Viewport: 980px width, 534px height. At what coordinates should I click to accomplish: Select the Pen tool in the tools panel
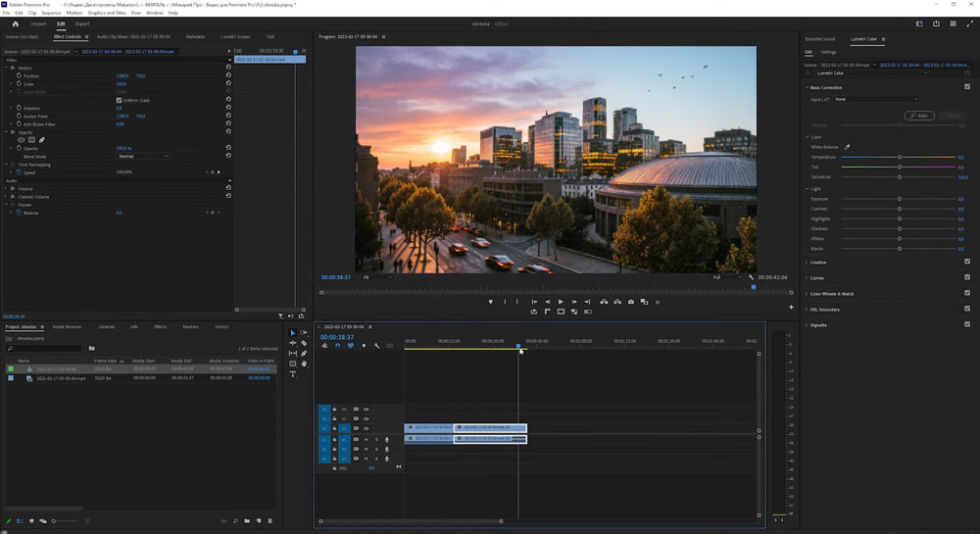click(x=304, y=354)
